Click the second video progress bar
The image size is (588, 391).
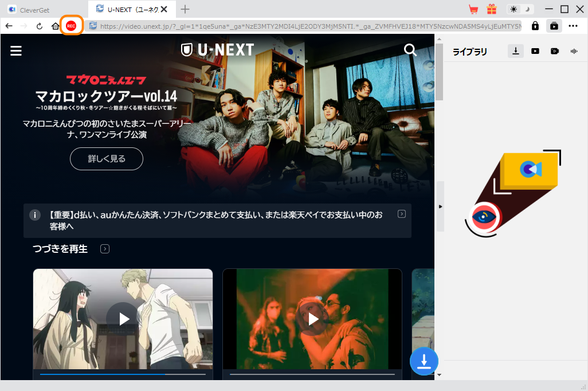point(312,374)
